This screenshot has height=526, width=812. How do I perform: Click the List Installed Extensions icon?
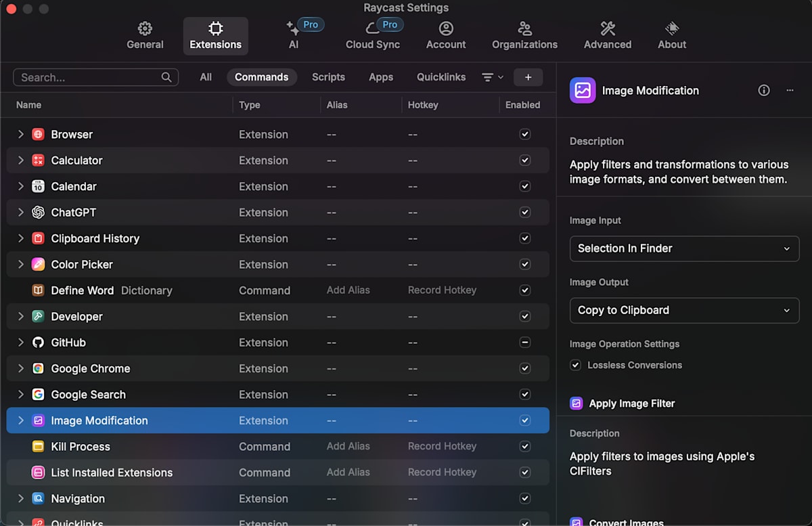point(39,473)
